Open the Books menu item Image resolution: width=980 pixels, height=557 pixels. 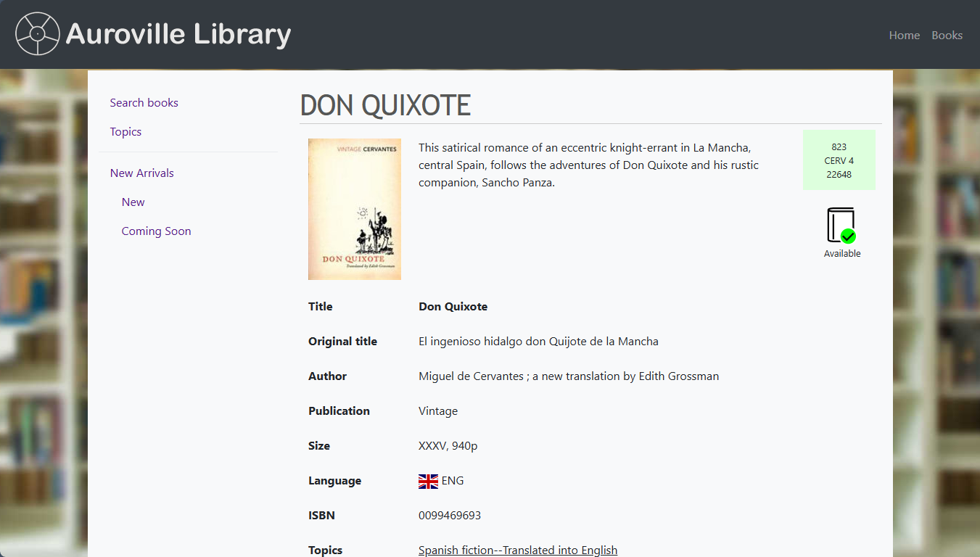click(947, 35)
